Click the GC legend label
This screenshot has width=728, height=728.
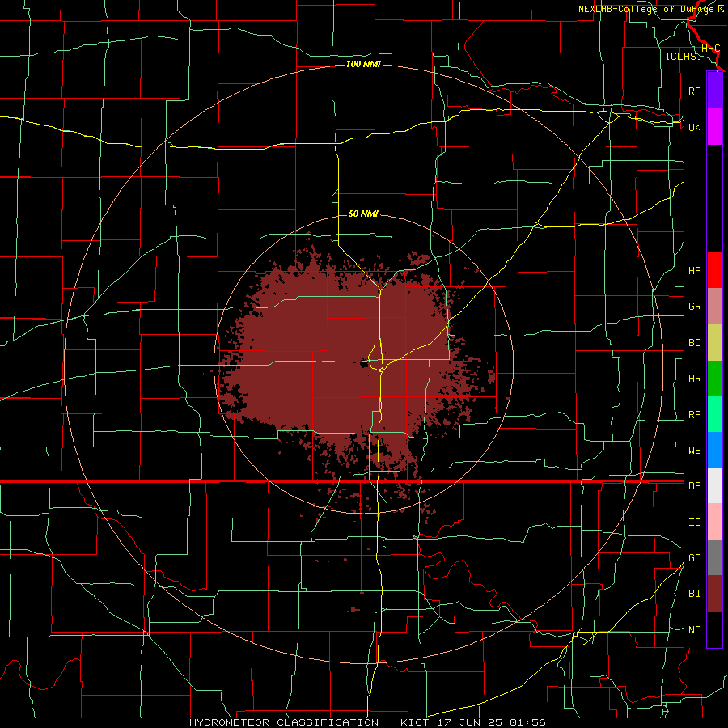click(694, 557)
